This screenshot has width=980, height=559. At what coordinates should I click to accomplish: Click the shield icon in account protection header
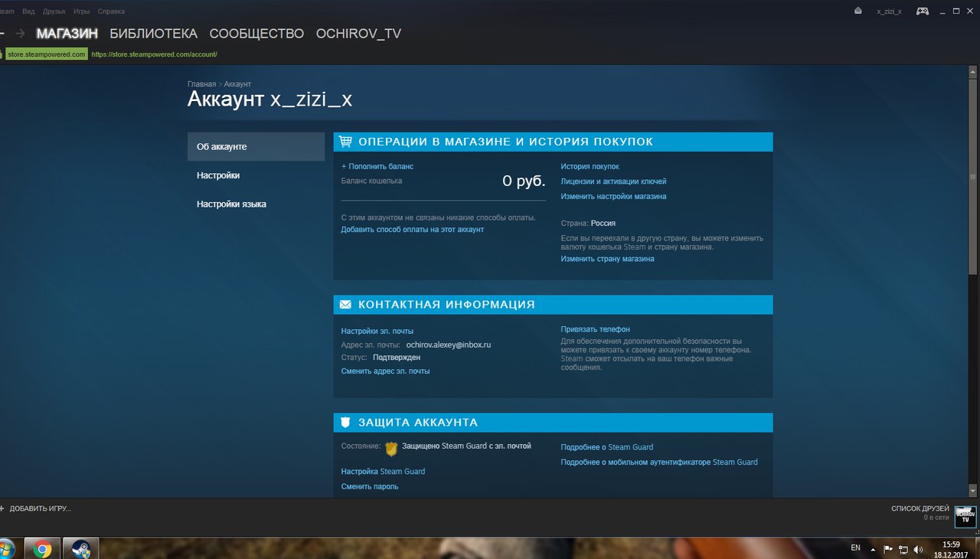tap(345, 423)
